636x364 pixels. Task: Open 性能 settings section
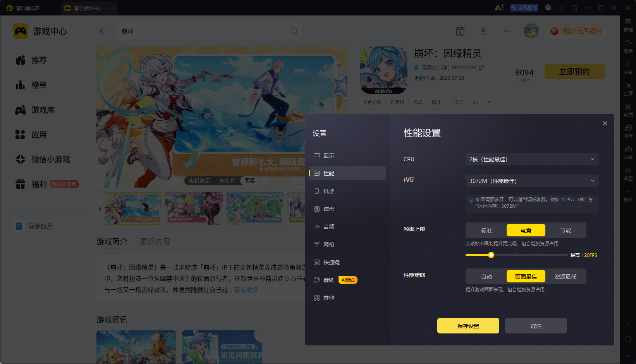[x=347, y=173]
